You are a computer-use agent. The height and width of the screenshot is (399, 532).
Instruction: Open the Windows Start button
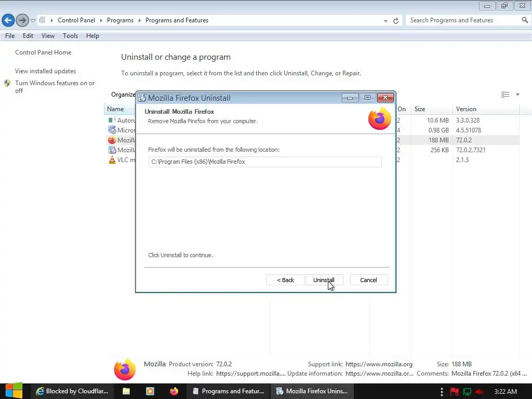click(14, 391)
